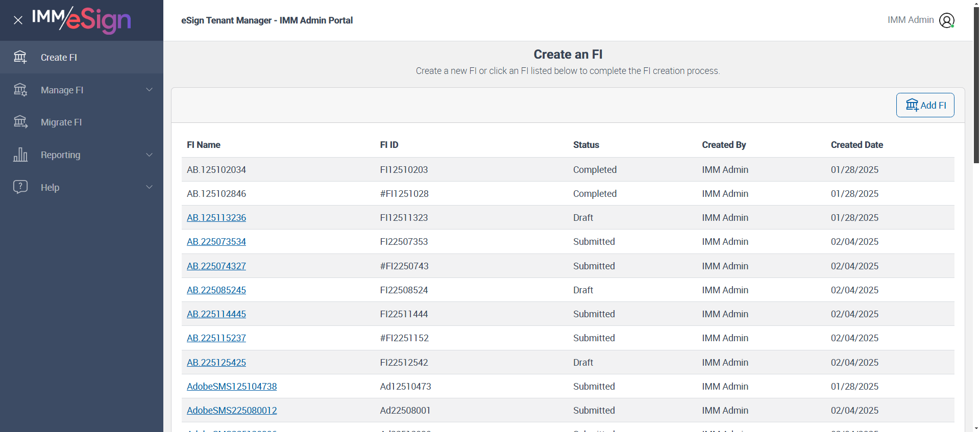Screen dimensions: 980x432
Task: Click the page title eSign Tenant Manager
Action: [267, 20]
